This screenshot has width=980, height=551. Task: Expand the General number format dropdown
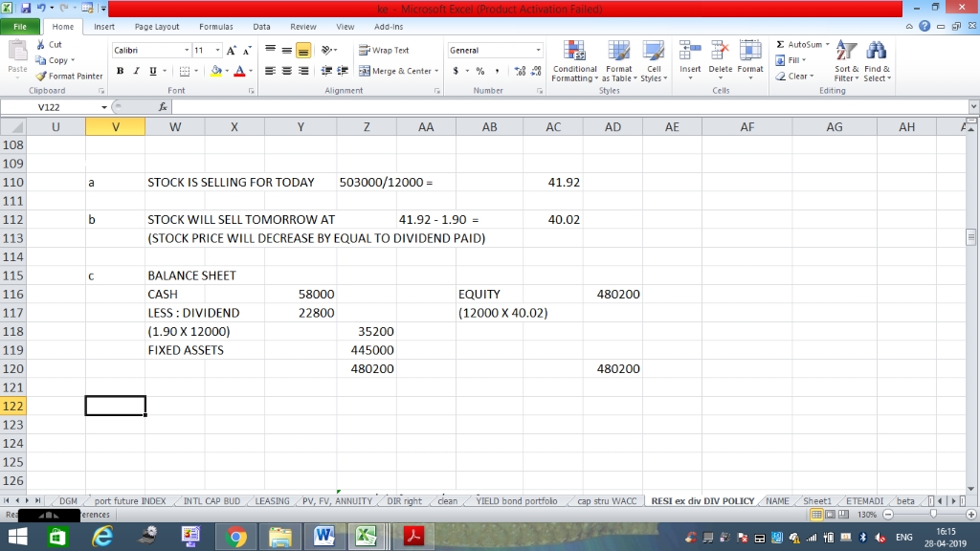coord(538,50)
